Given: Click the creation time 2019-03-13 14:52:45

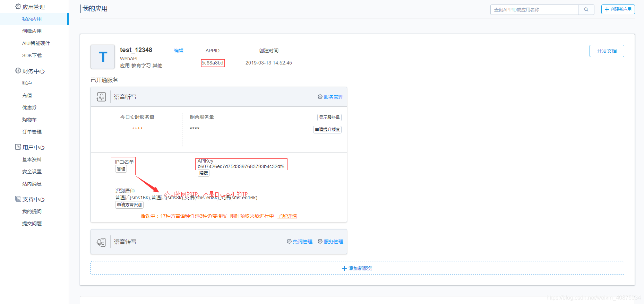Looking at the screenshot, I should [269, 63].
